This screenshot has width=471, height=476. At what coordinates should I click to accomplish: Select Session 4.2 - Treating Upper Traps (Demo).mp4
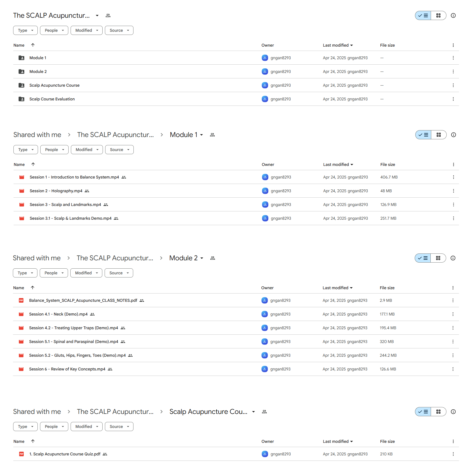click(236, 328)
